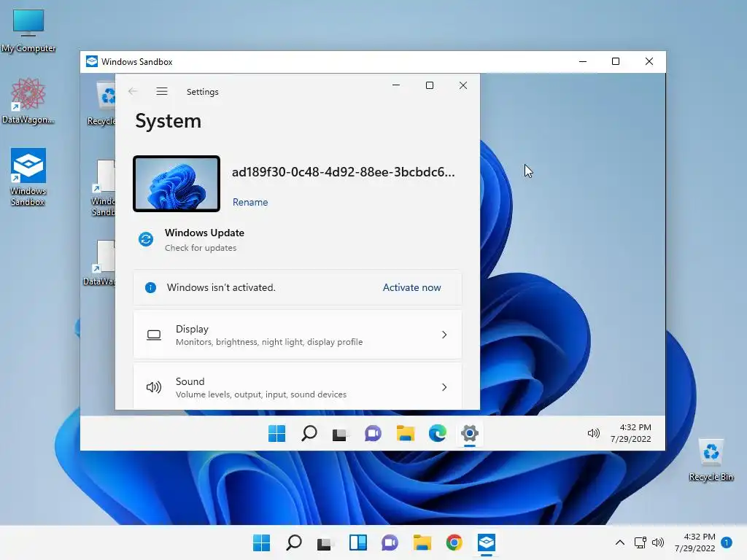Image resolution: width=747 pixels, height=560 pixels.
Task: Open Task View in Sandbox taskbar
Action: 340,434
